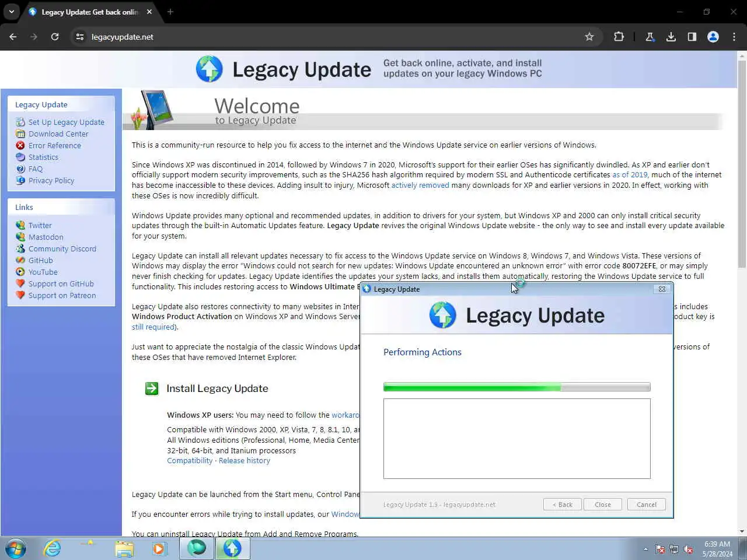
Task: Click the Set Up Legacy Update sidebar icon
Action: 20,122
